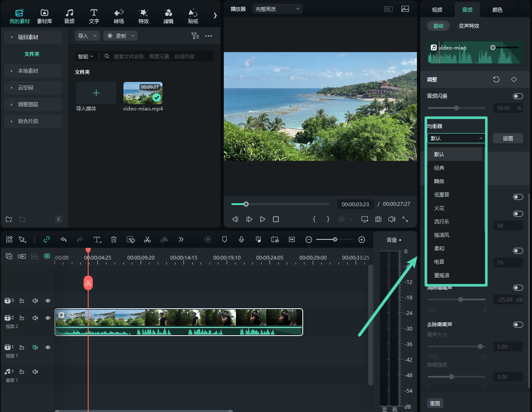Click the delete trash icon in timeline toolbar

pos(114,239)
